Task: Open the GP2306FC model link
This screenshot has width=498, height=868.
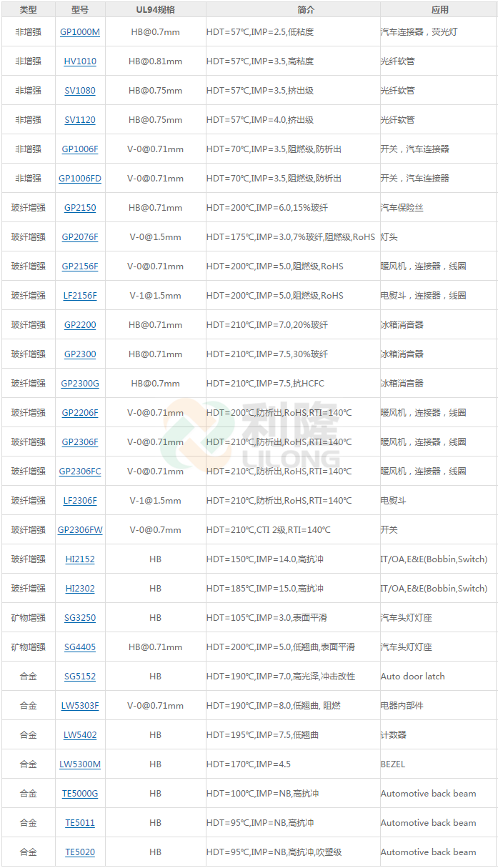Action: pos(80,472)
